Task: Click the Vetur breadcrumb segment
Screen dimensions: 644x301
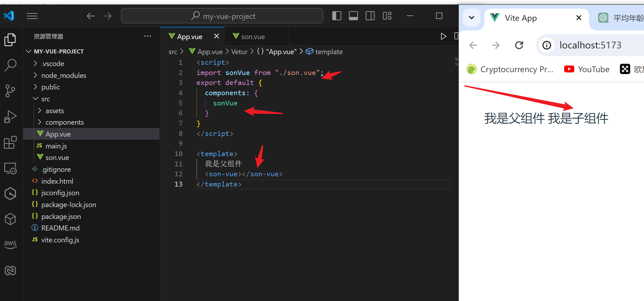Action: pyautogui.click(x=239, y=52)
